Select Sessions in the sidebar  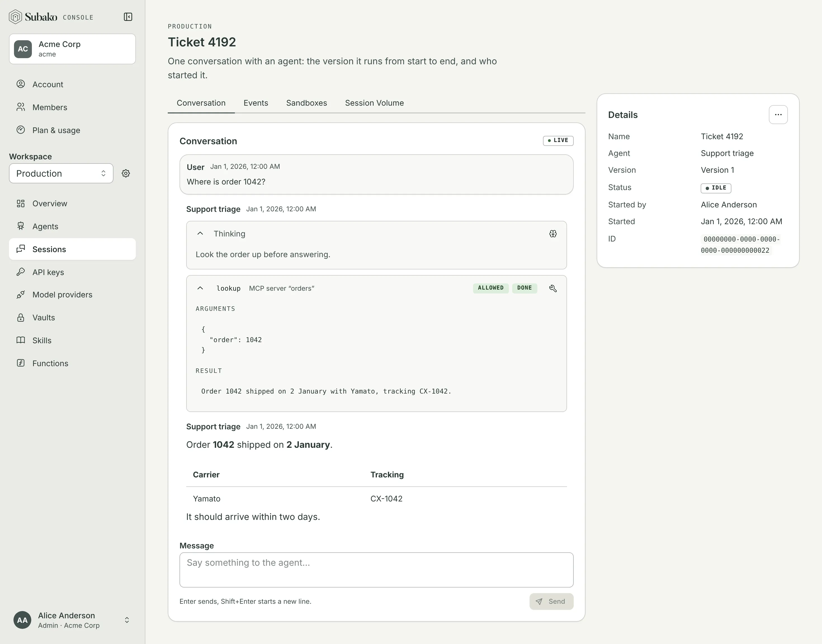click(x=72, y=249)
